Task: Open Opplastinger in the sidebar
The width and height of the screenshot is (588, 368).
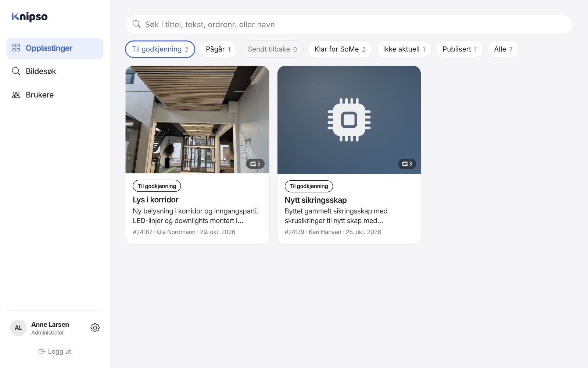Action: tap(55, 48)
